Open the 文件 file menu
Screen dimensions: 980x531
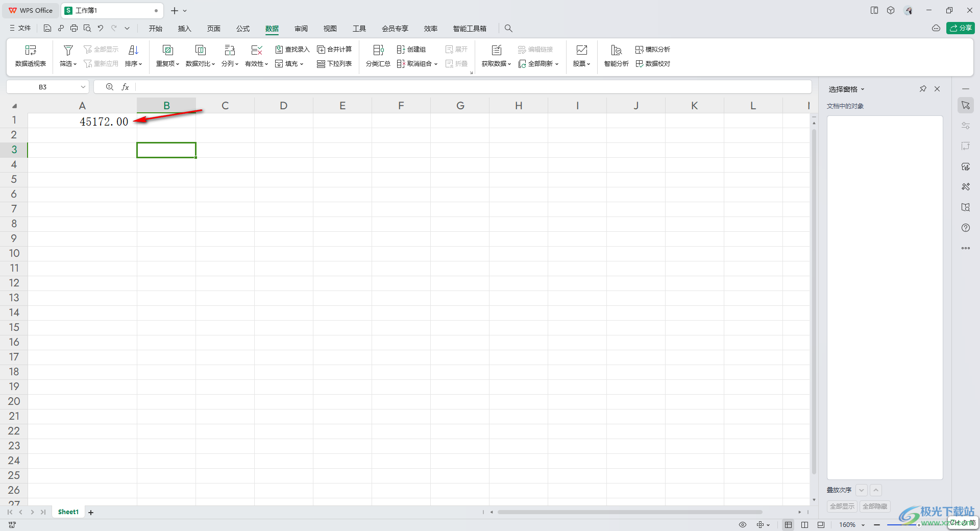pos(20,29)
